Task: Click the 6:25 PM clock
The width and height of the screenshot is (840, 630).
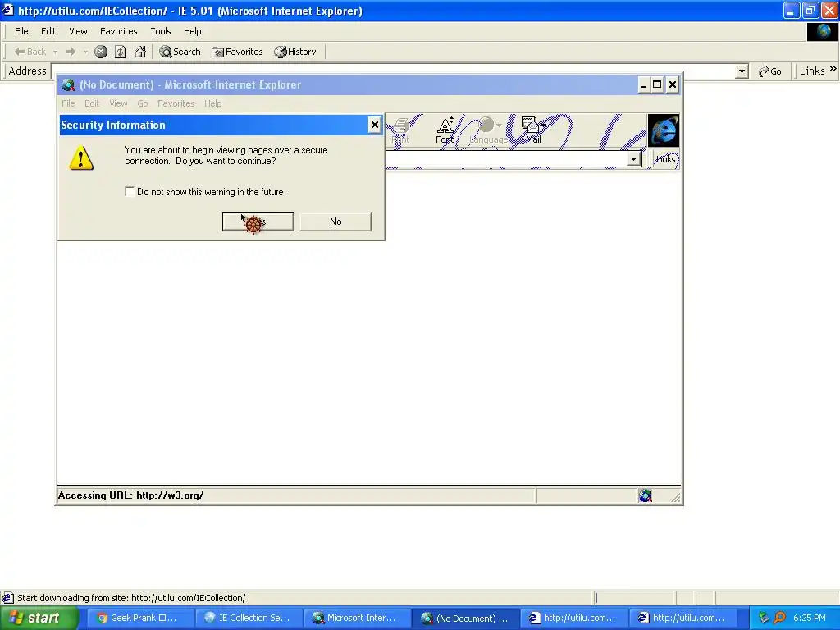Action: tap(809, 618)
